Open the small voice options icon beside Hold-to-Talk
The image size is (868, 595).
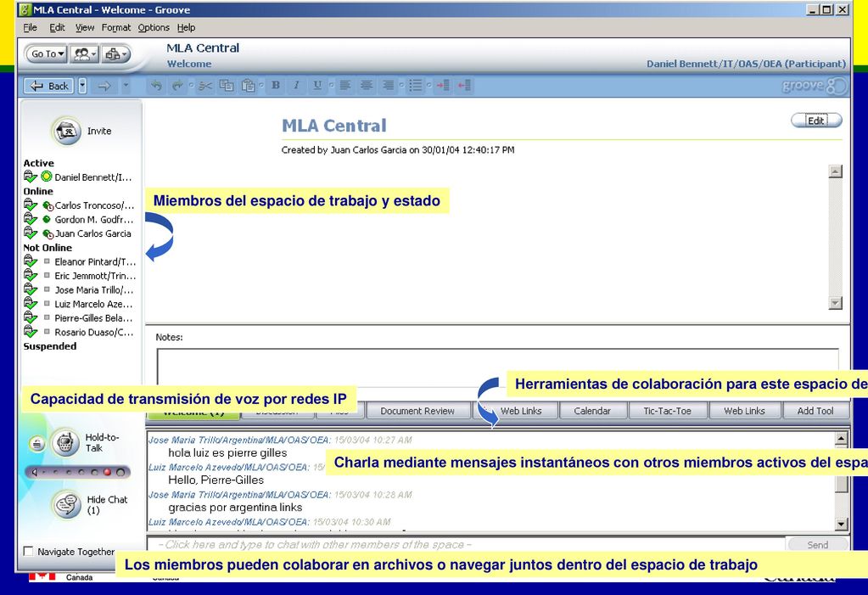click(36, 444)
